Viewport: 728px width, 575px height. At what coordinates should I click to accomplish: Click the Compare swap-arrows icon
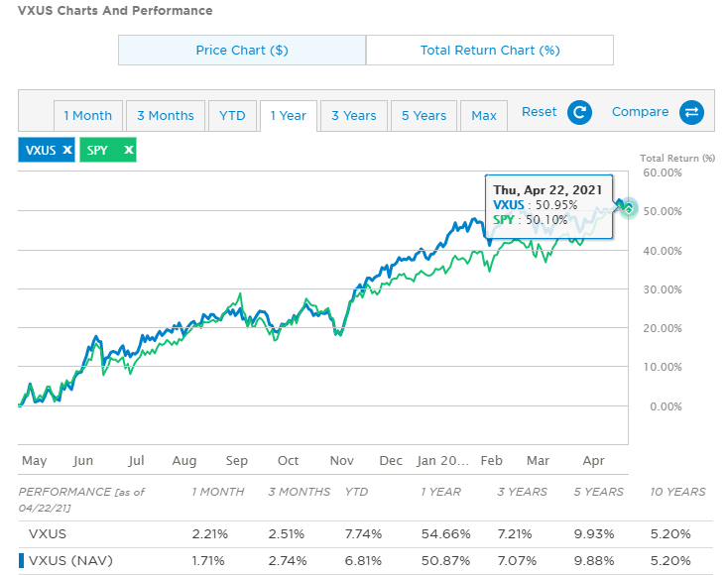click(691, 112)
